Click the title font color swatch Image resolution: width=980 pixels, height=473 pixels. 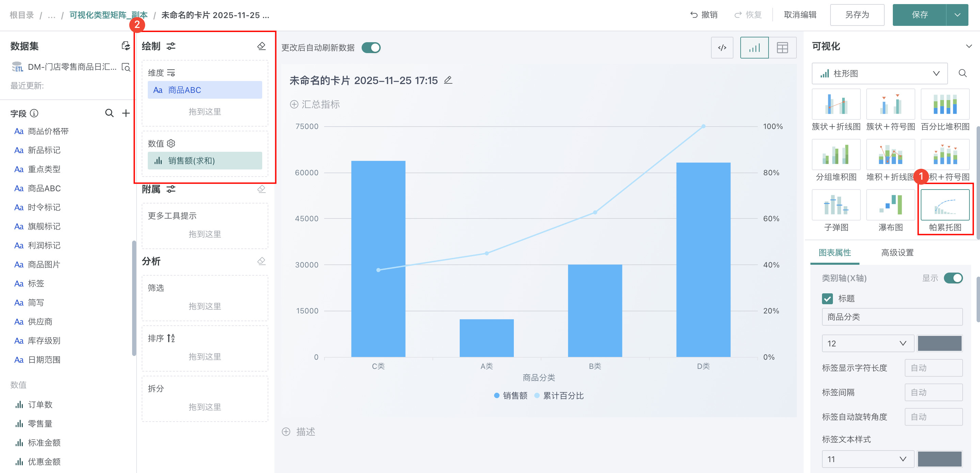[x=939, y=343]
